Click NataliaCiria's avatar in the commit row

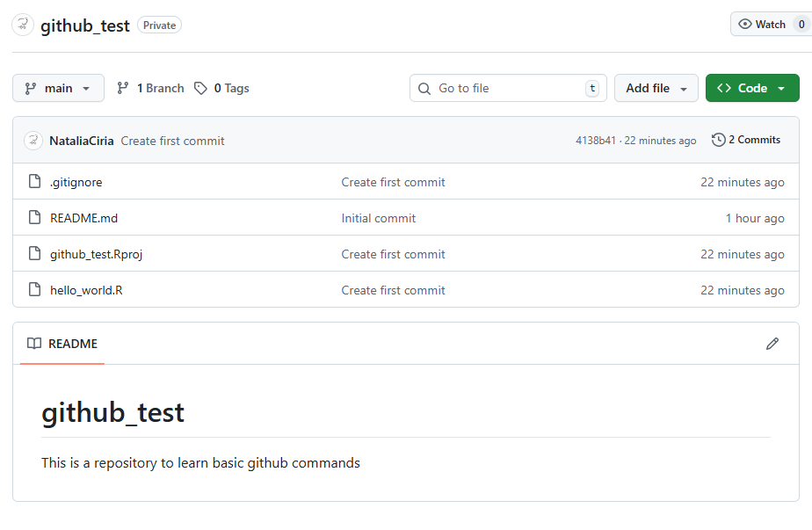pyautogui.click(x=33, y=141)
